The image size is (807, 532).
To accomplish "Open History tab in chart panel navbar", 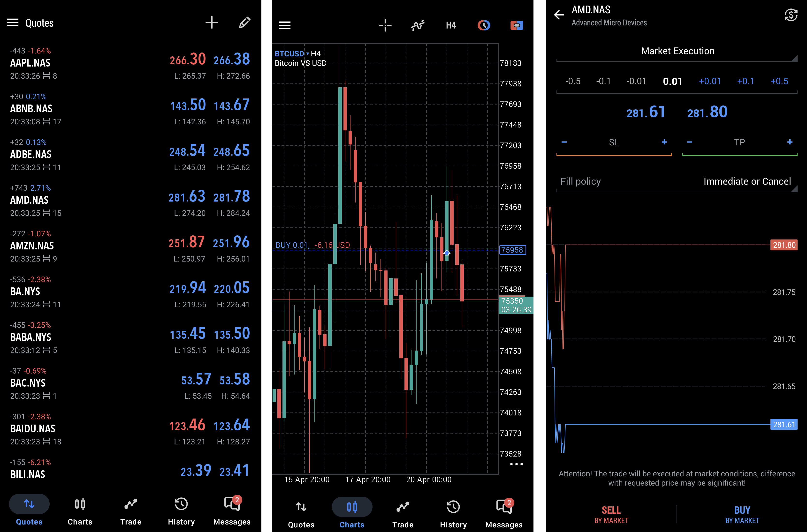I will [x=453, y=514].
